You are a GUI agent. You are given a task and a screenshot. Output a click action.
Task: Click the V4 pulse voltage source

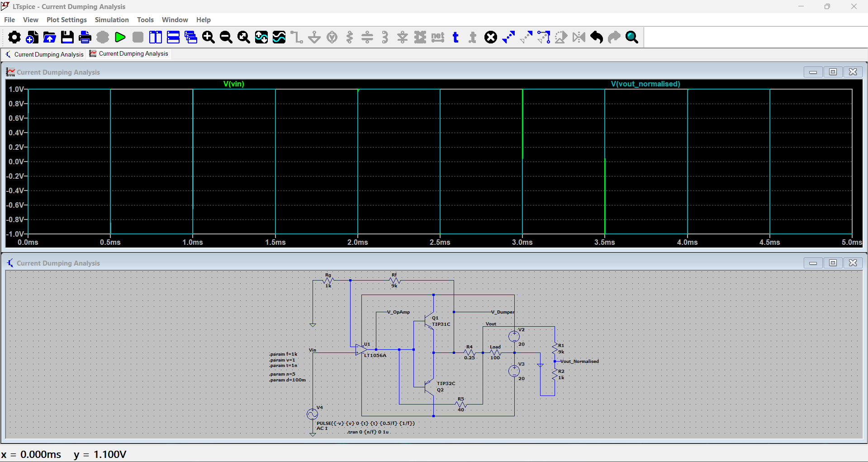point(312,414)
